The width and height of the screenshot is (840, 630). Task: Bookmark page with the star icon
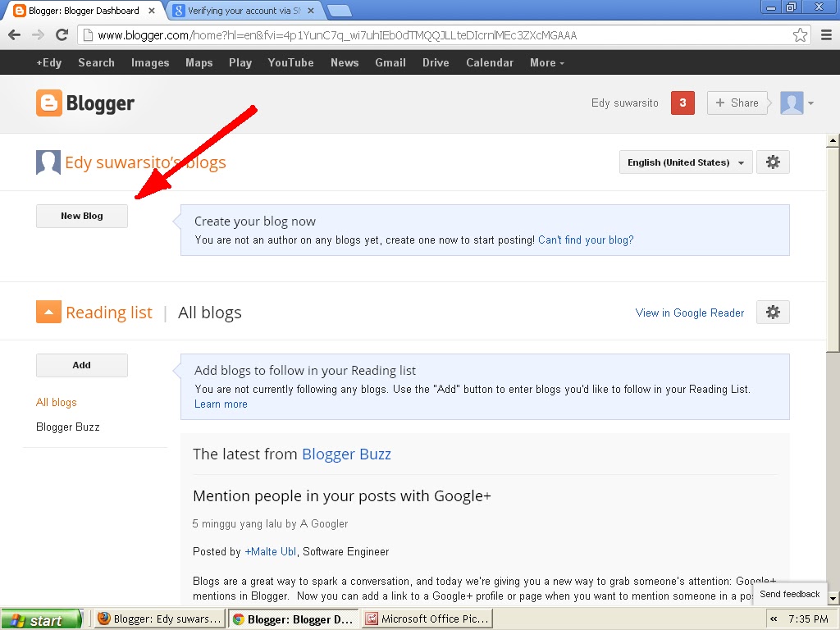(x=800, y=35)
